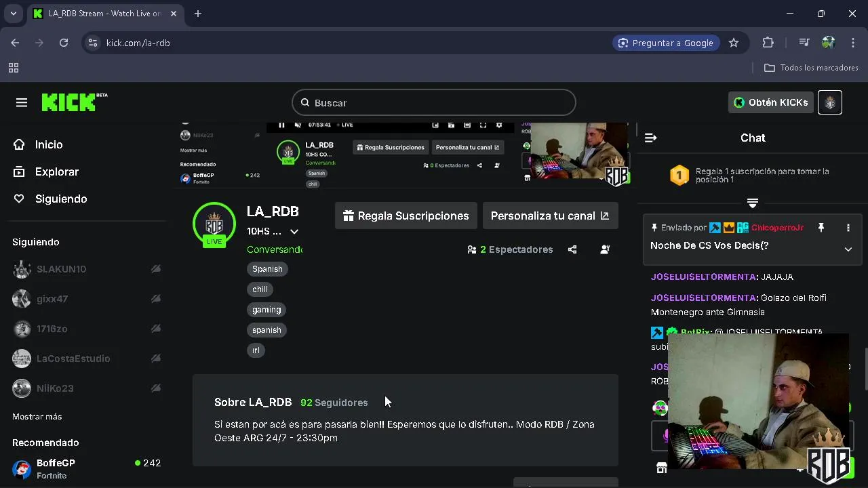Toggle picture-in-picture icon in video controls
The height and width of the screenshot is (488, 868).
coord(435,125)
